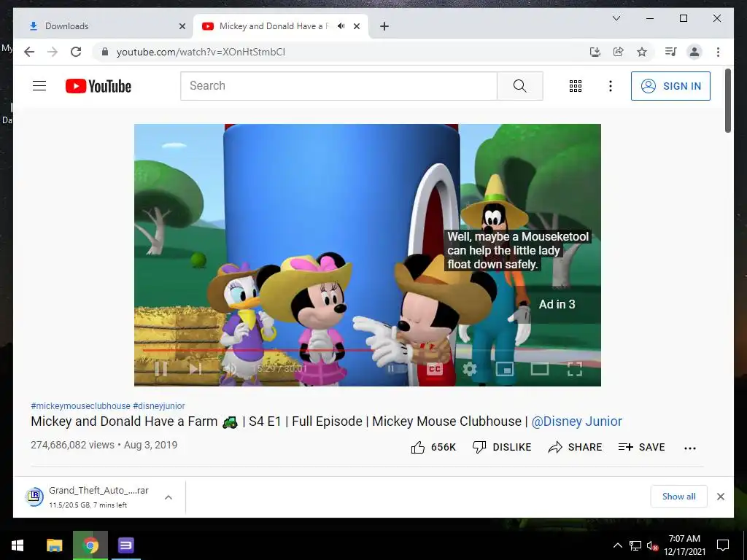Enable theater mode in the player
This screenshot has width=747, height=560.
[x=540, y=368]
